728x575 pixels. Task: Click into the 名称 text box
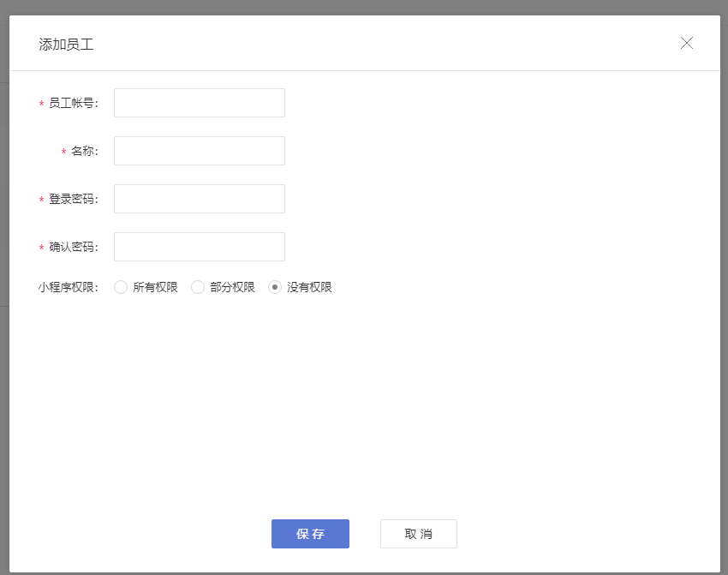click(x=200, y=151)
